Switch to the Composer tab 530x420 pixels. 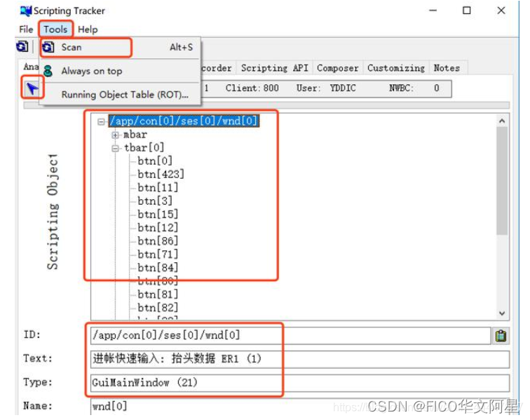click(x=337, y=68)
